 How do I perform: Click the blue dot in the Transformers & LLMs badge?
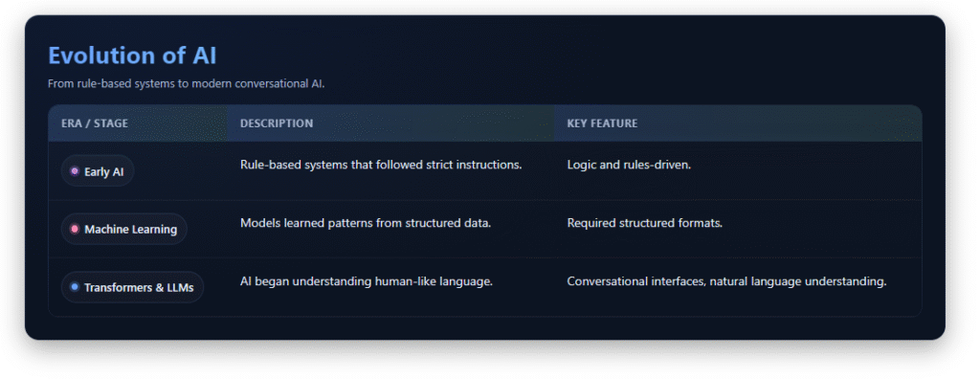[75, 287]
